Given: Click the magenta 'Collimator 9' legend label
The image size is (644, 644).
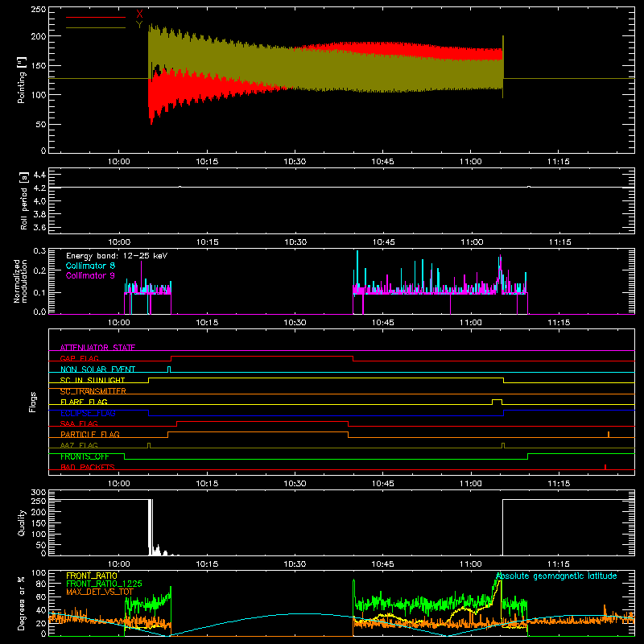Looking at the screenshot, I should (x=90, y=275).
